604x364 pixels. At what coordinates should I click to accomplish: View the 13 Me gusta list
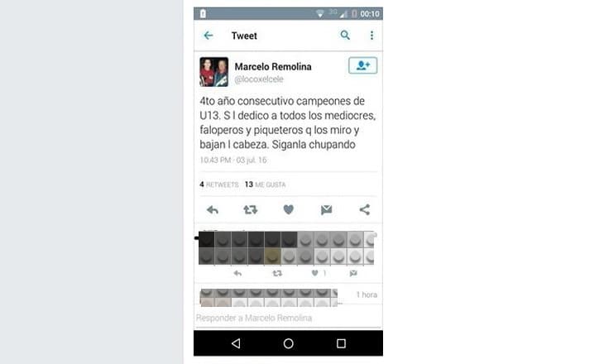click(265, 184)
